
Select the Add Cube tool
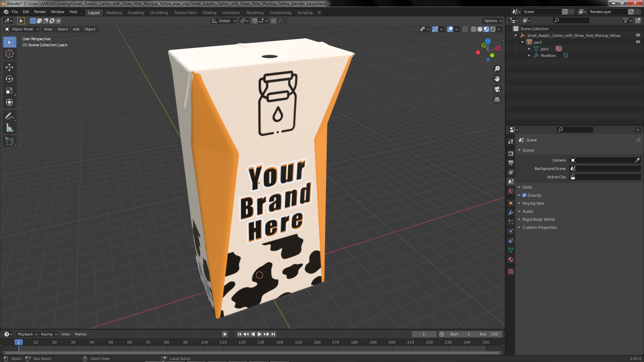click(x=9, y=141)
